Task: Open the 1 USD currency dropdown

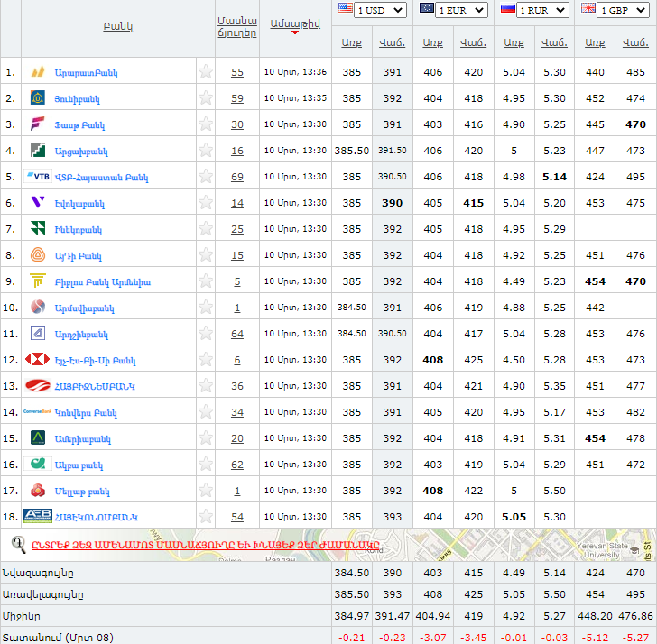Action: coord(380,10)
